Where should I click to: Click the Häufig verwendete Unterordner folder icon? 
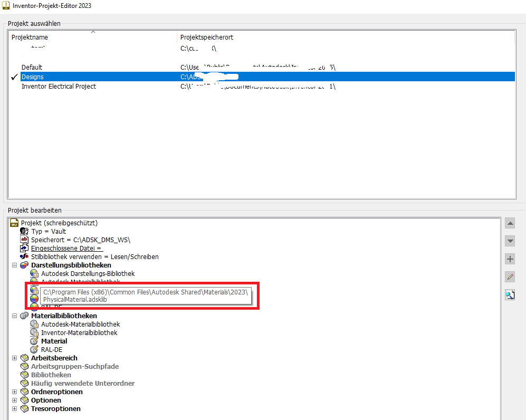point(24,383)
